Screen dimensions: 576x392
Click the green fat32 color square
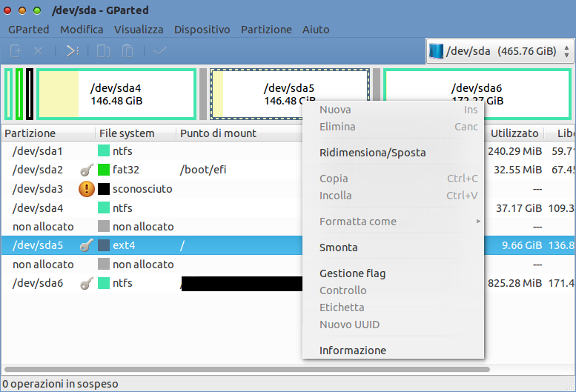click(104, 170)
